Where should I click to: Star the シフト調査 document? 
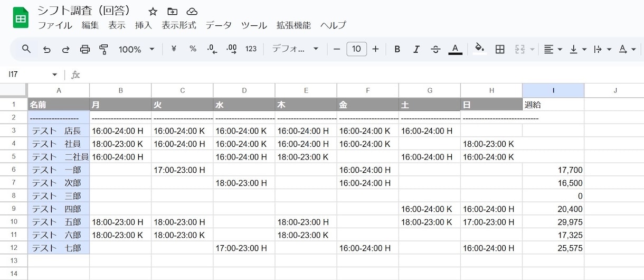[153, 11]
